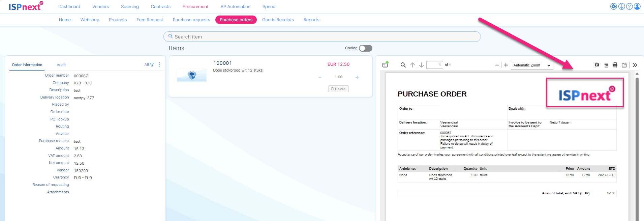Open settings gear in top bar
The width and height of the screenshot is (644, 221).
[x=613, y=6]
